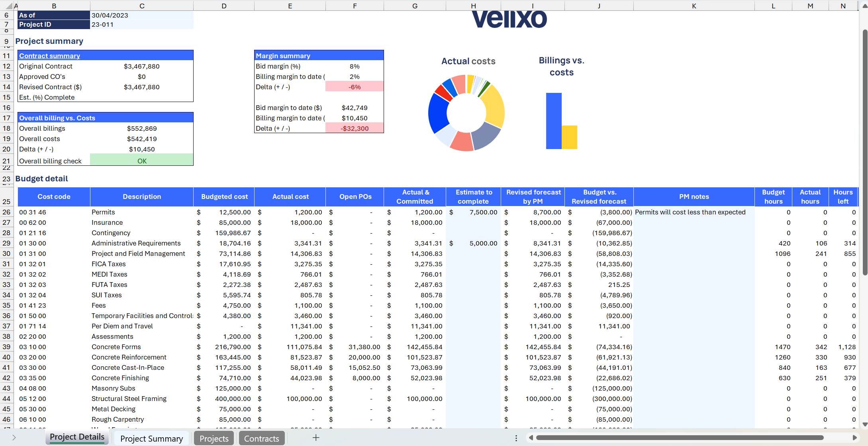This screenshot has height=446, width=868.
Task: Open the sheet tab options dots
Action: pyautogui.click(x=516, y=438)
